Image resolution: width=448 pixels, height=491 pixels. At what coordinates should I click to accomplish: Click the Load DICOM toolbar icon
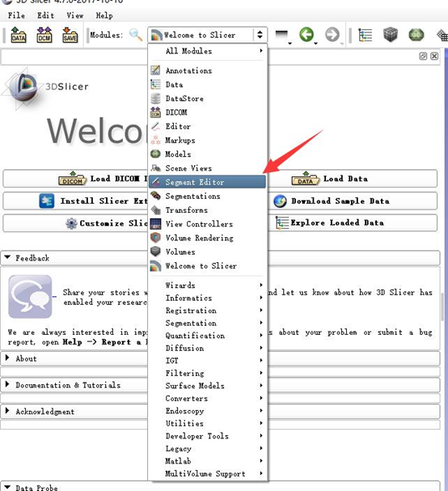coord(44,35)
